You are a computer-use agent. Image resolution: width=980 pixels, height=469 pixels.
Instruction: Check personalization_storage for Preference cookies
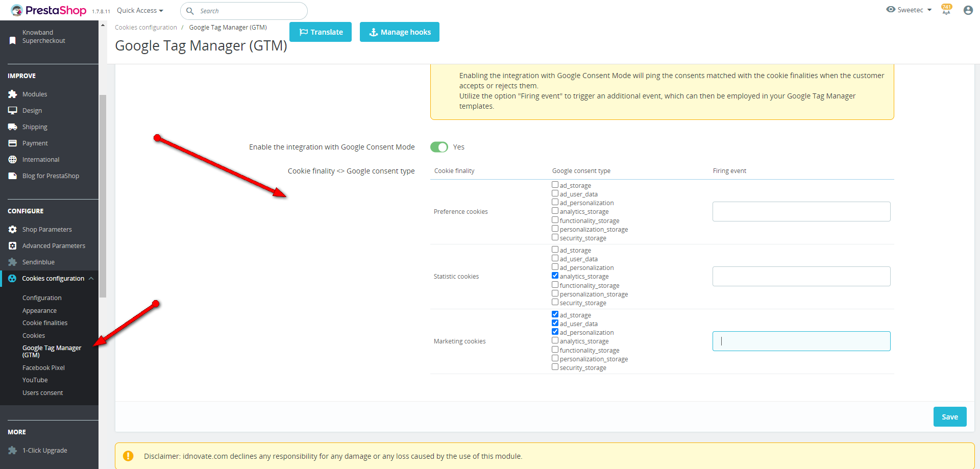tap(555, 229)
